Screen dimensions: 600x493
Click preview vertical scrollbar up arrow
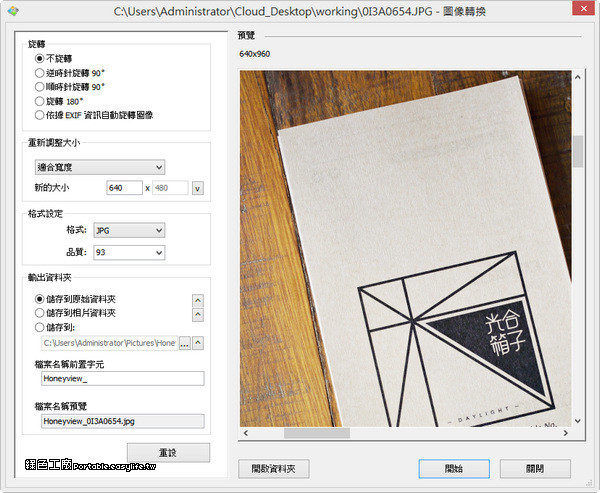click(578, 77)
